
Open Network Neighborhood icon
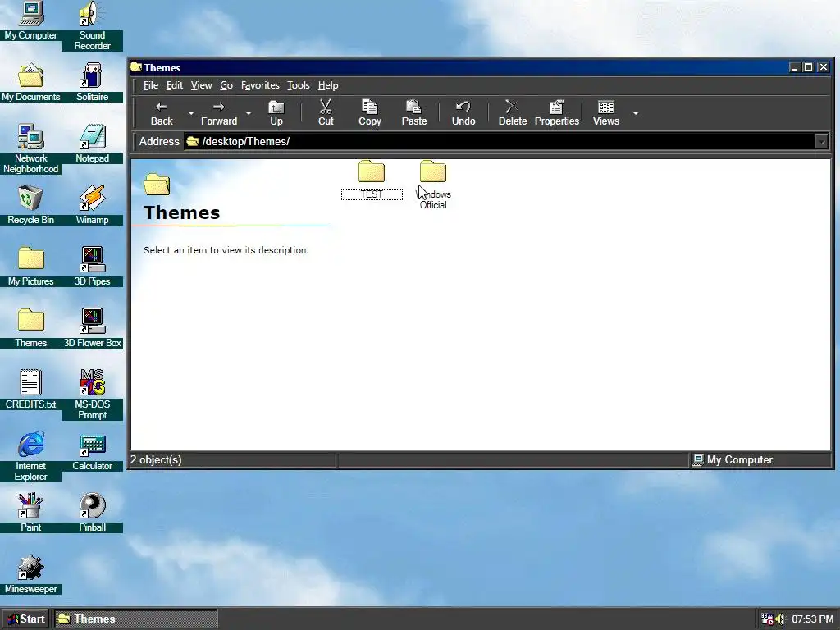tap(30, 149)
